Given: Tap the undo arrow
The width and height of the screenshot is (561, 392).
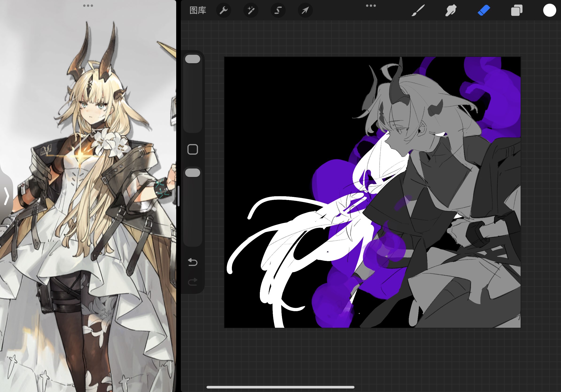Looking at the screenshot, I should click(193, 262).
